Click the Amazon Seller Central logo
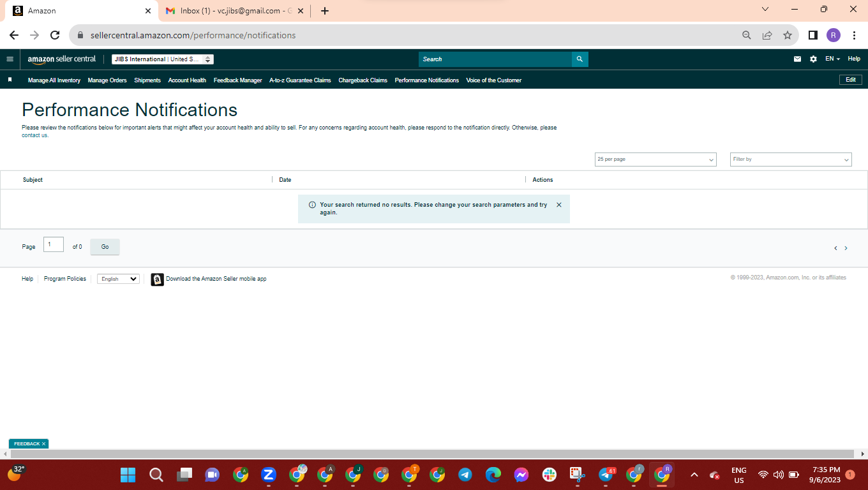868x490 pixels. (x=62, y=59)
